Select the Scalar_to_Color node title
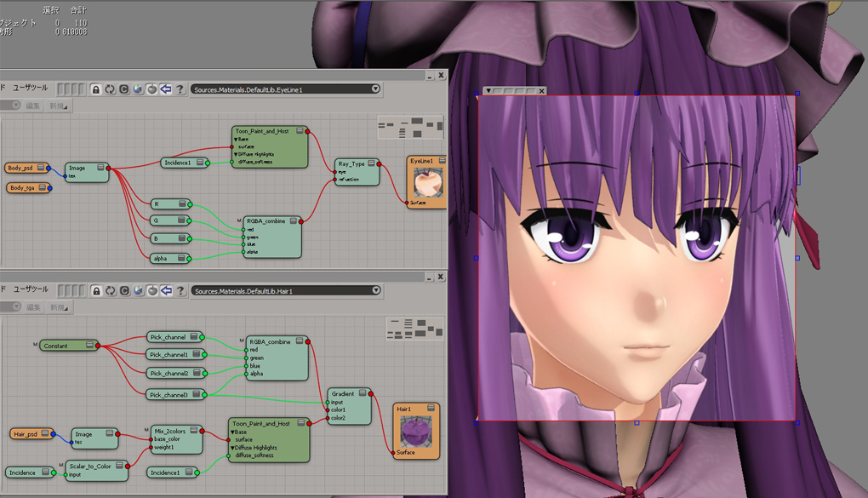The image size is (868, 498). pos(90,467)
